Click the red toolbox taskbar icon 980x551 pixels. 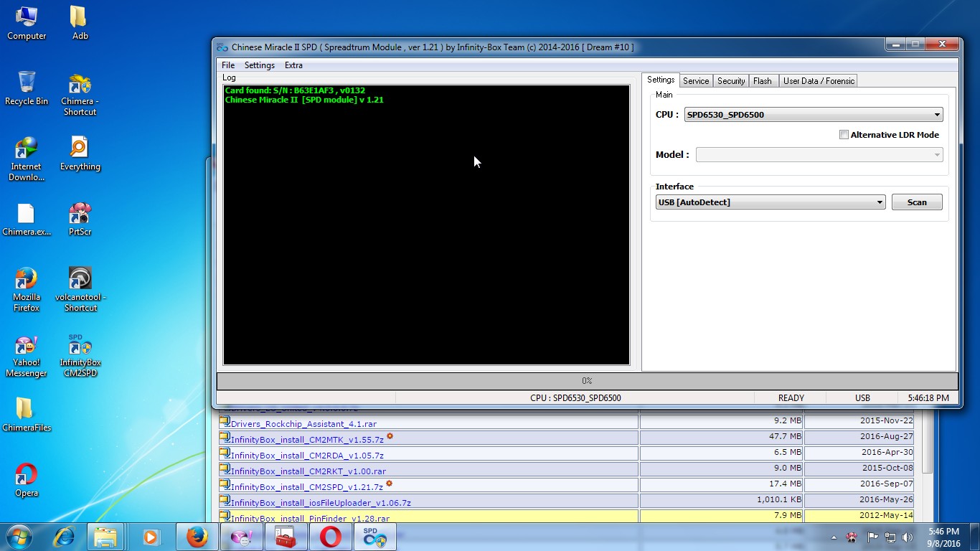[286, 536]
